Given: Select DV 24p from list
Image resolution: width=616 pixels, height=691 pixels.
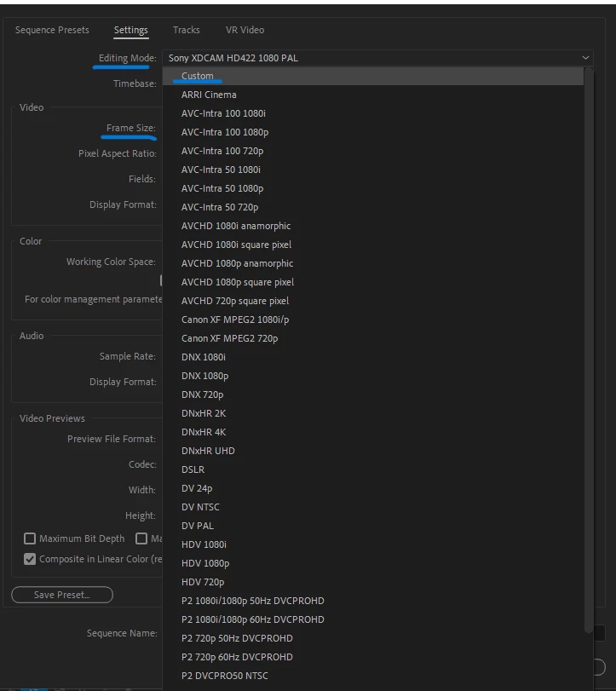Looking at the screenshot, I should [x=373, y=488].
